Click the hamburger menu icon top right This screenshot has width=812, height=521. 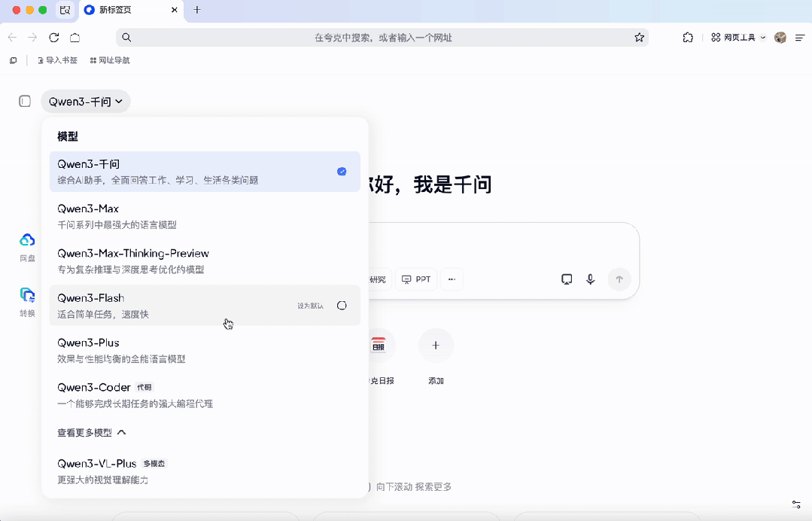tap(800, 36)
